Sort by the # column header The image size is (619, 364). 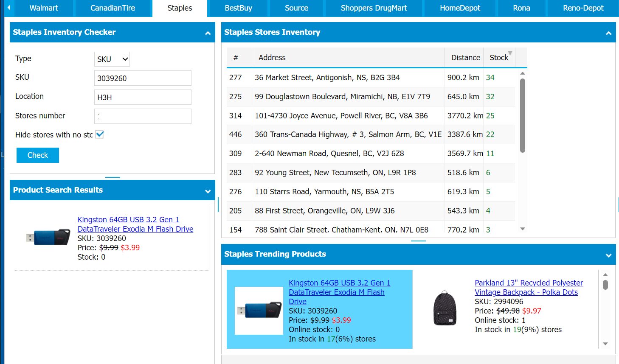[x=239, y=58]
